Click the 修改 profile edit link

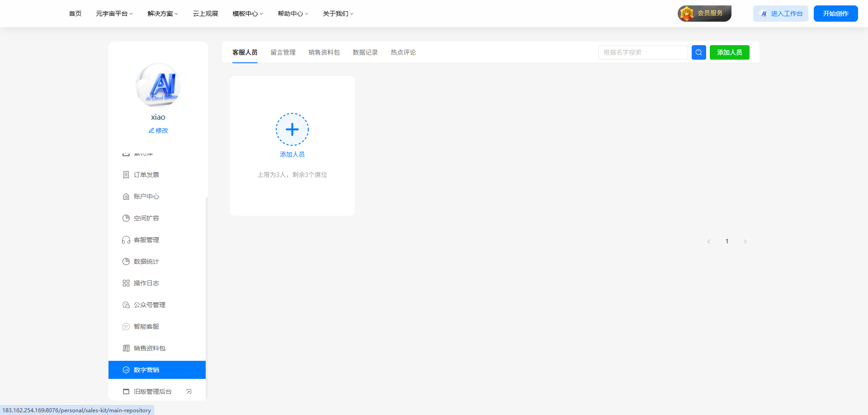coord(158,131)
